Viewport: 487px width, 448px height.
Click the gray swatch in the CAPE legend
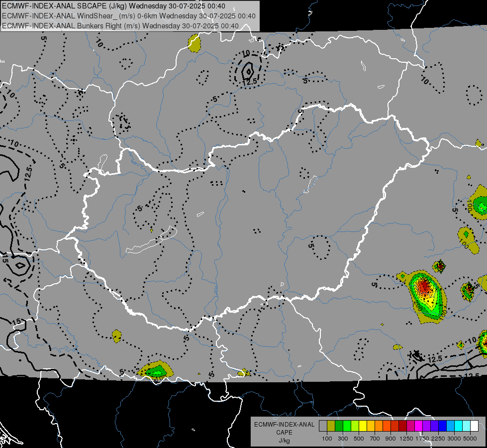coord(323,426)
